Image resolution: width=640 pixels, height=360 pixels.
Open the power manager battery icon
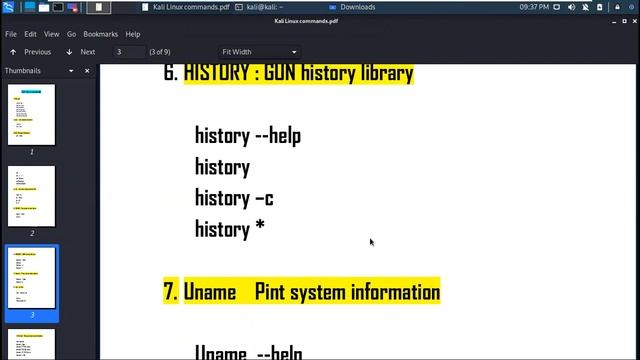[600, 7]
